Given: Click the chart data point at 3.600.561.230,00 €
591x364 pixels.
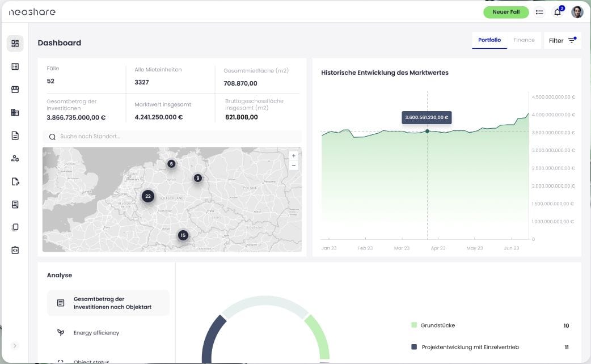Looking at the screenshot, I should (x=427, y=132).
